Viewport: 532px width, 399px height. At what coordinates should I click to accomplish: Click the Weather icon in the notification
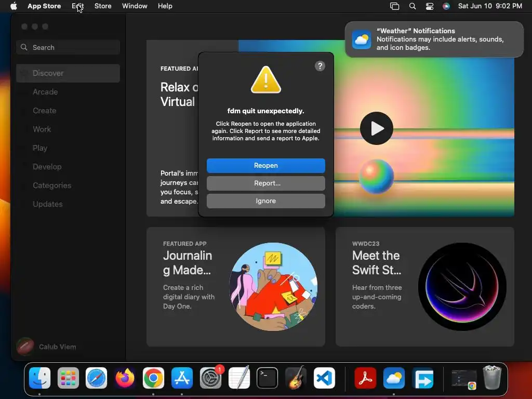[362, 39]
